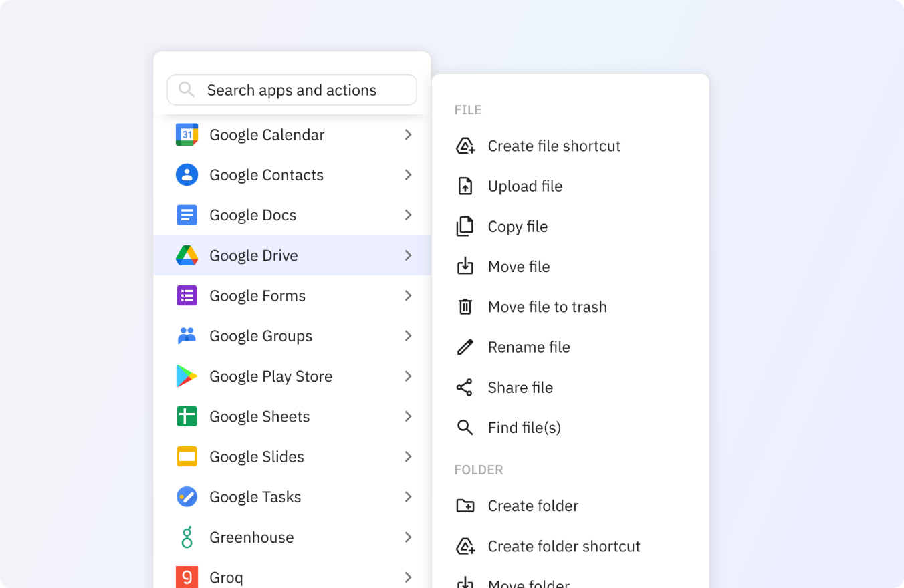Expand Google Tasks actions chevron

(408, 496)
